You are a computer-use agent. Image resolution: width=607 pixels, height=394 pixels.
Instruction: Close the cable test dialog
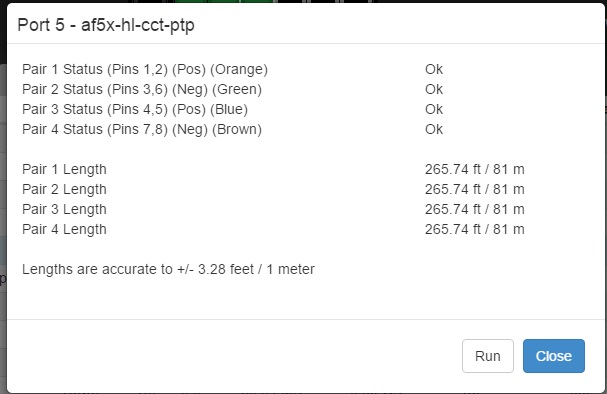click(x=554, y=356)
